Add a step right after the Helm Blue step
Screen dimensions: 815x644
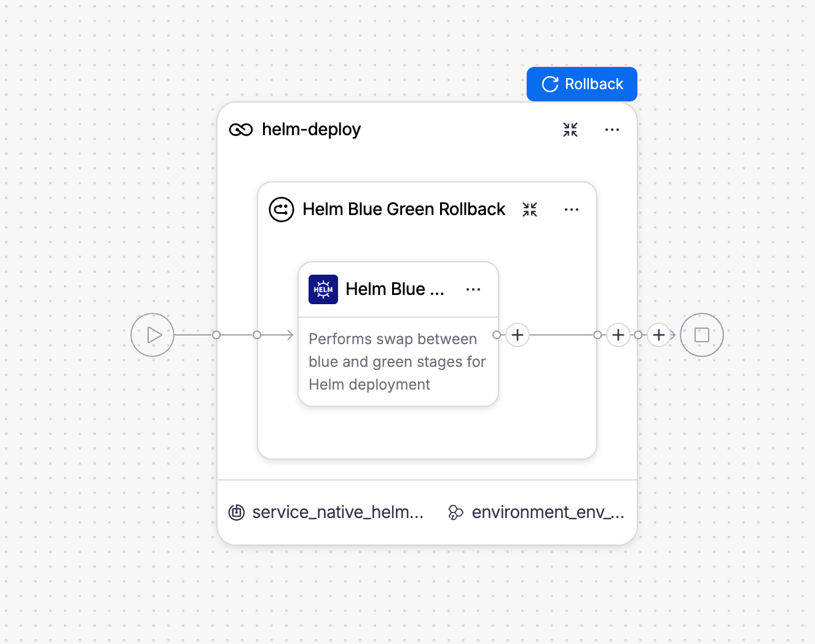coord(518,335)
